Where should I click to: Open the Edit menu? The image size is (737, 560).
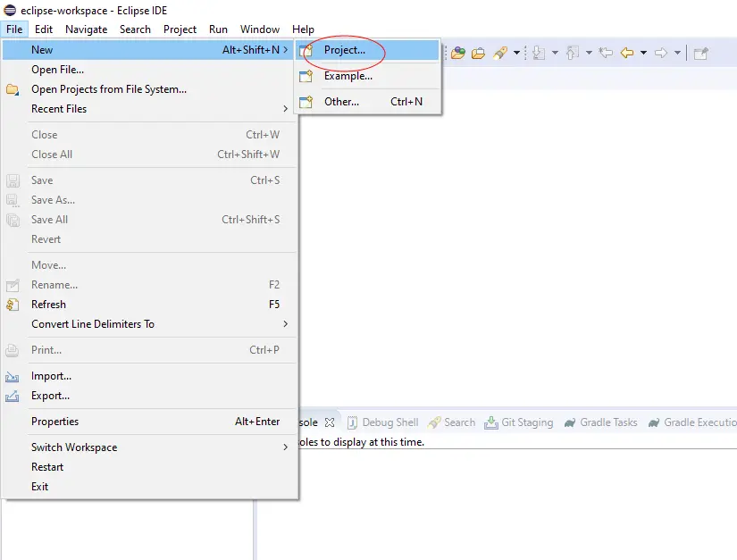point(44,29)
